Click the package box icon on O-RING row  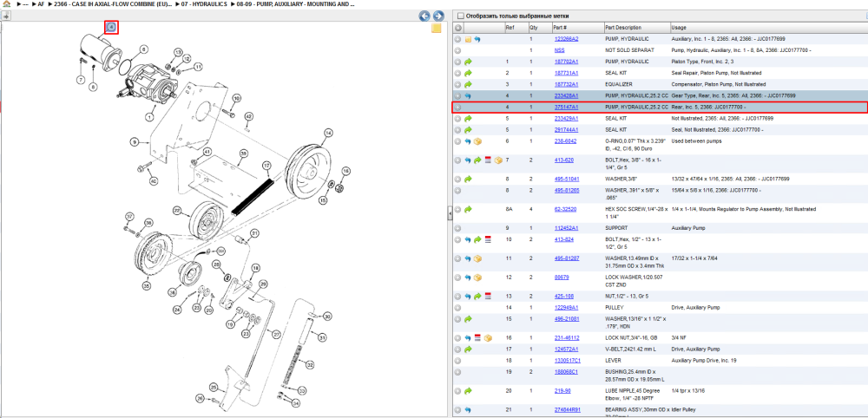(x=477, y=141)
